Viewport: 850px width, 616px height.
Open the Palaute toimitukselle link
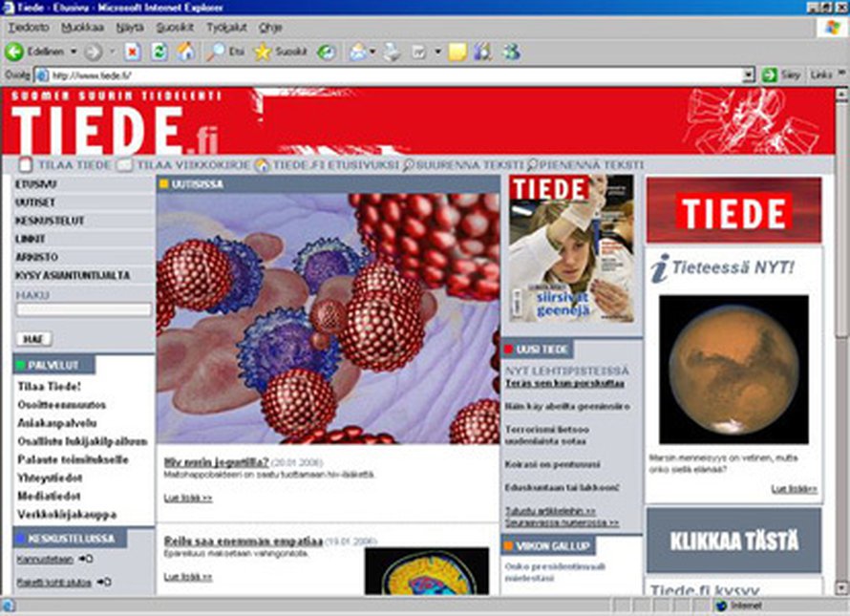coord(74,459)
